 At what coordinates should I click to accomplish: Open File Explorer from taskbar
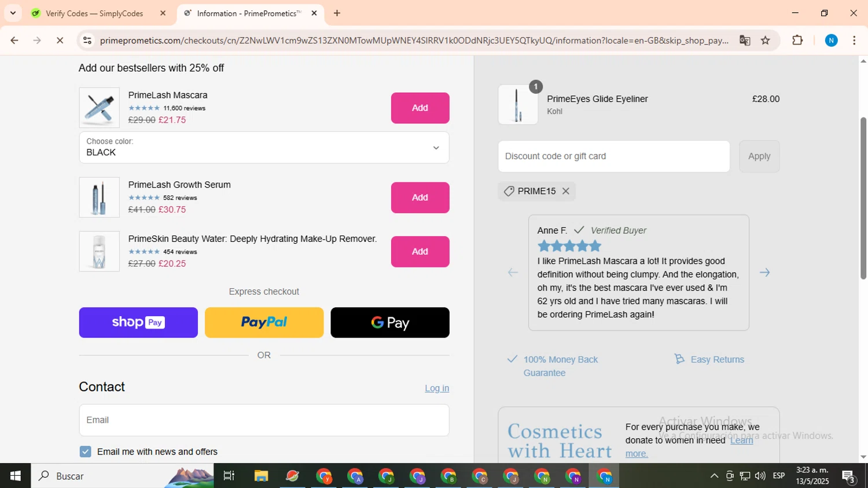(261, 476)
